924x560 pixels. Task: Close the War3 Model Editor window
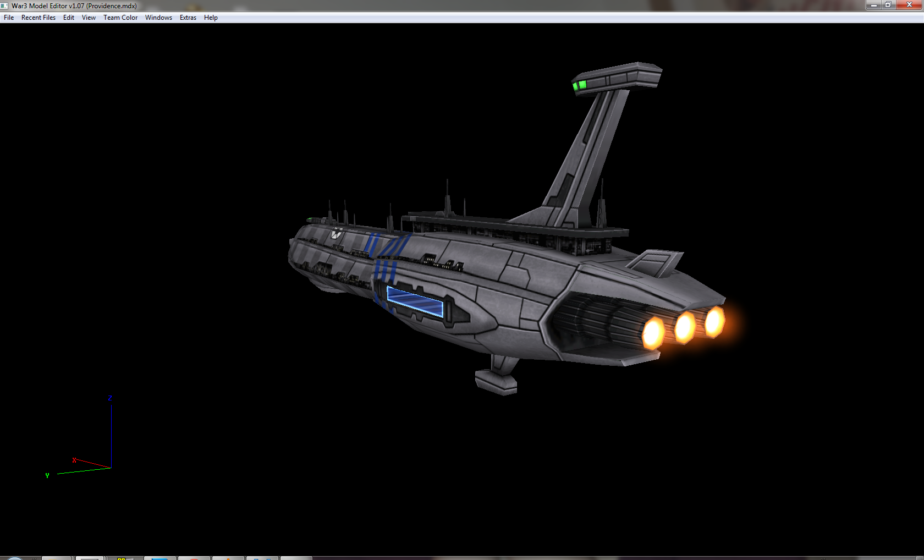pyautogui.click(x=909, y=5)
